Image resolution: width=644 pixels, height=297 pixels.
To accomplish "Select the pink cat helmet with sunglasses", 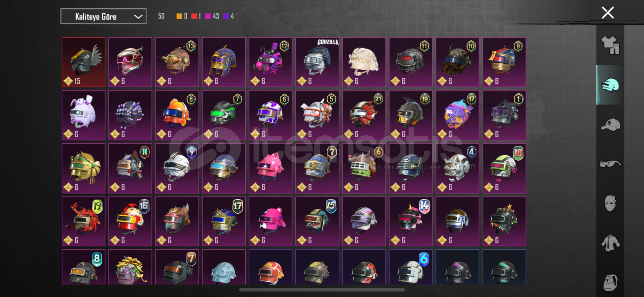I will coord(270,168).
